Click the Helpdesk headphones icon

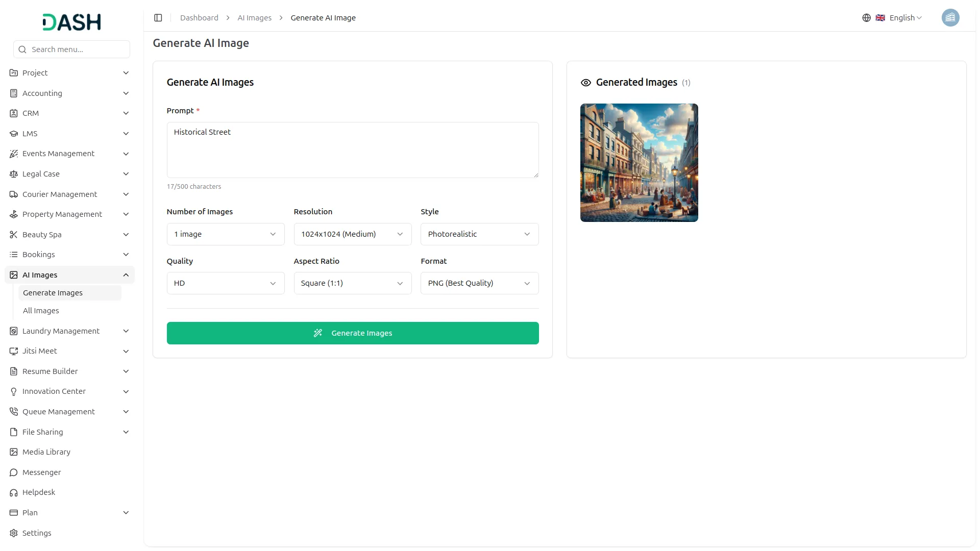[13, 492]
